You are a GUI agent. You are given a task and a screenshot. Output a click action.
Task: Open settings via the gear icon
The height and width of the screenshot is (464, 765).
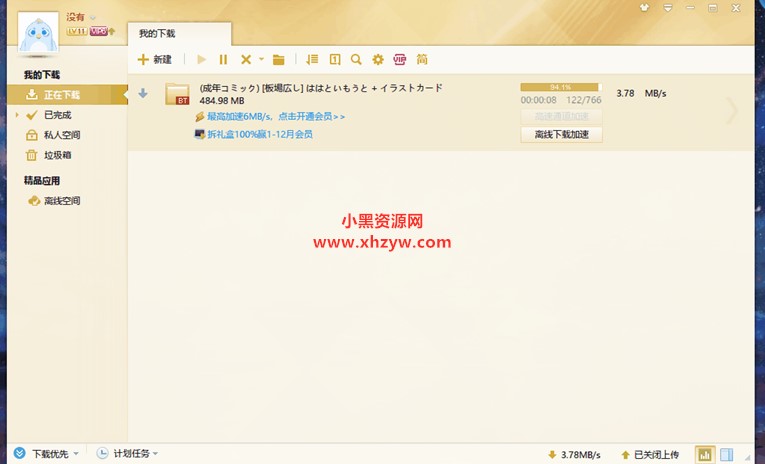[378, 60]
